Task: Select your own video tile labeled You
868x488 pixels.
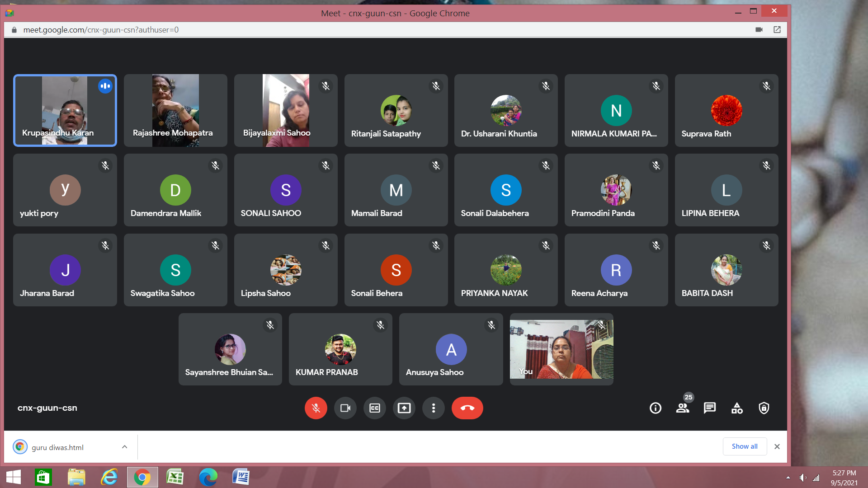Action: pos(561,349)
